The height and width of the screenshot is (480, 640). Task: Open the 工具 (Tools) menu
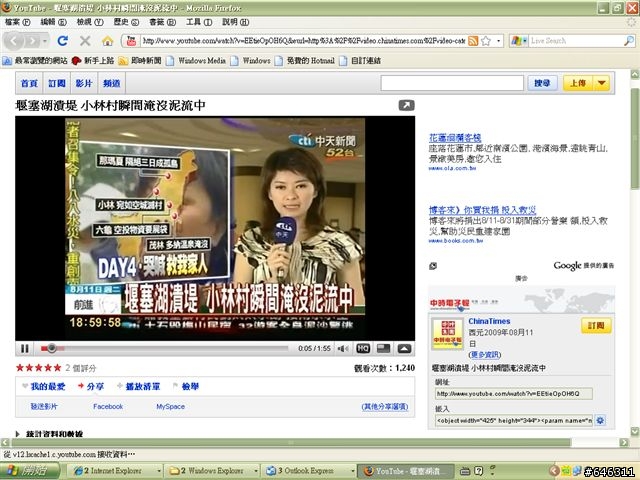199,22
